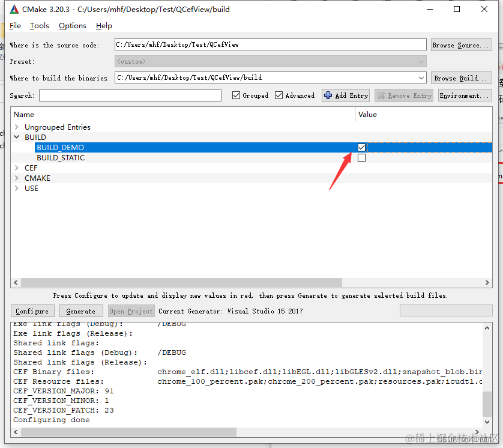The height and width of the screenshot is (448, 503).
Task: Focus the Search input field
Action: (x=130, y=95)
